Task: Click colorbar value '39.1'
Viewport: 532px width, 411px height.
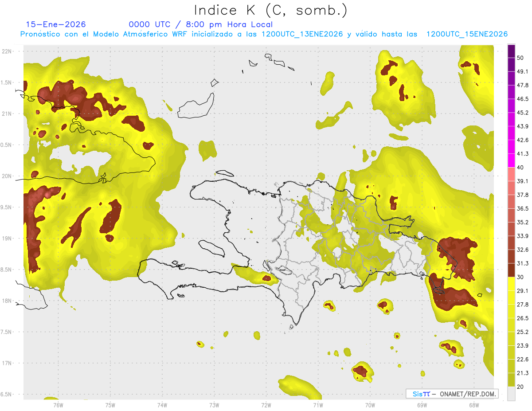Action: [x=523, y=181]
